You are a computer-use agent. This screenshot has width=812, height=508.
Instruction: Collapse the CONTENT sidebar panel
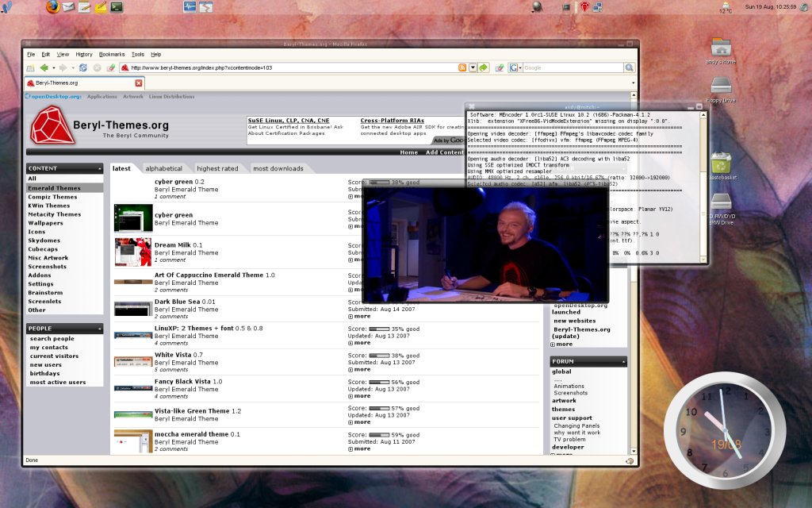coord(99,168)
